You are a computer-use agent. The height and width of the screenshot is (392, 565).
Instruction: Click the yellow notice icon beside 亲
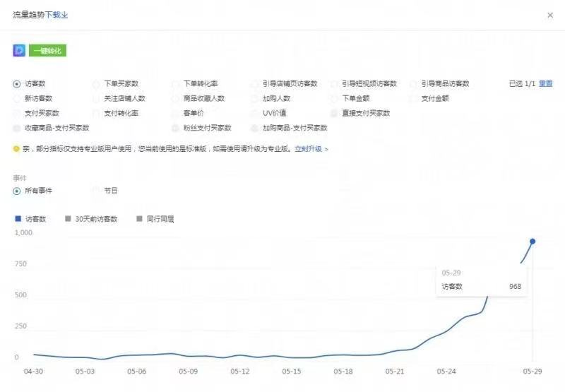pos(16,149)
